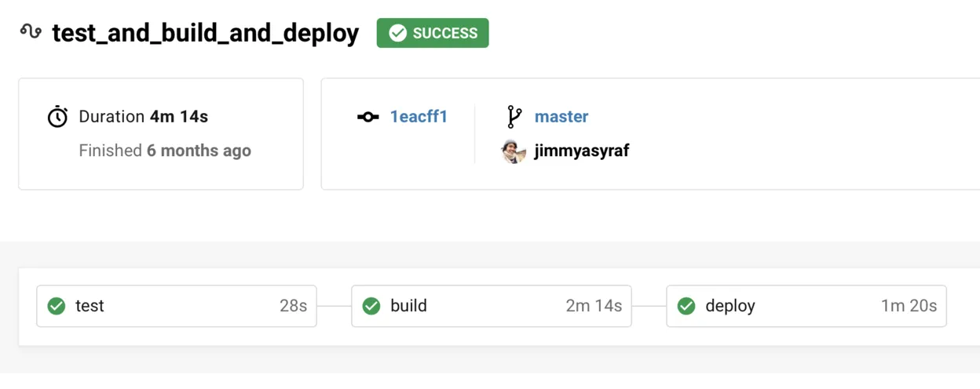Click the green check on build job
This screenshot has width=980, height=389.
tap(371, 306)
